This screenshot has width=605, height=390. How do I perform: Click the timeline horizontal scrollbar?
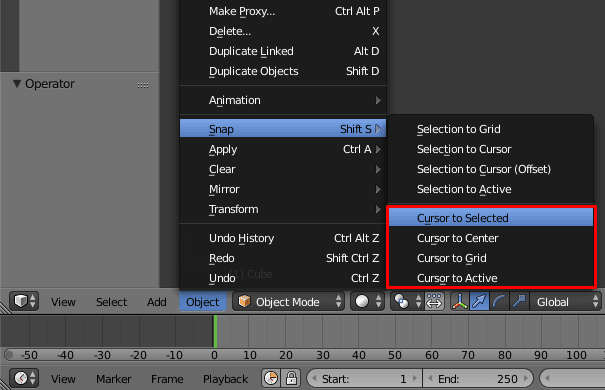coord(305,355)
